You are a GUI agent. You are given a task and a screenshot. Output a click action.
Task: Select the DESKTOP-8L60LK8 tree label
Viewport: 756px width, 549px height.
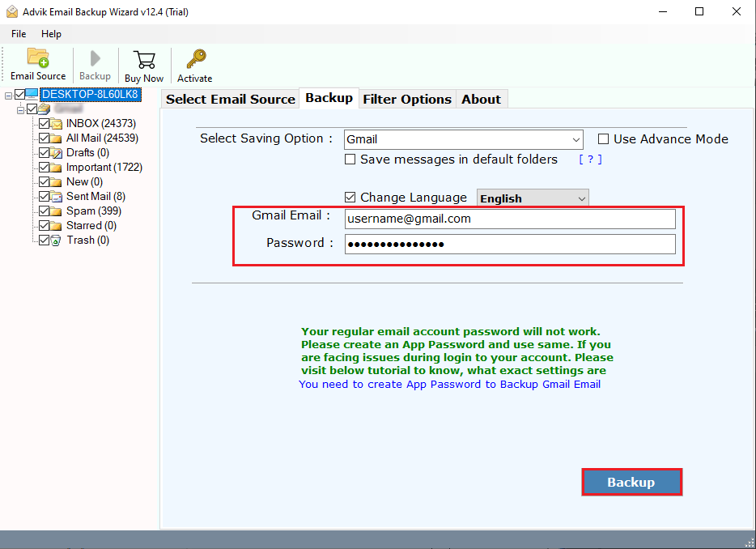point(90,94)
